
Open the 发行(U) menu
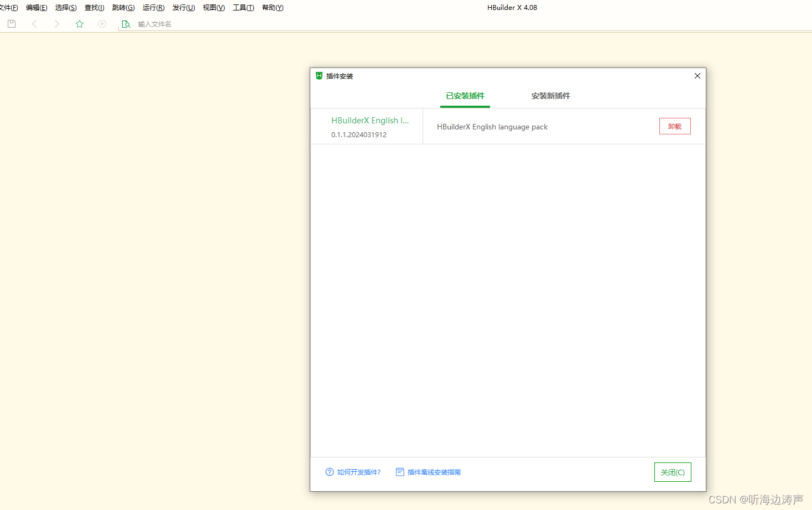pyautogui.click(x=184, y=8)
